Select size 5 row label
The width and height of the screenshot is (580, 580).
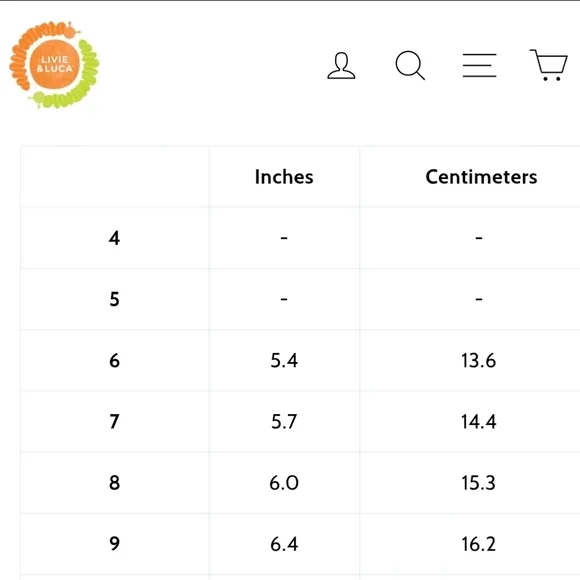pos(114,299)
